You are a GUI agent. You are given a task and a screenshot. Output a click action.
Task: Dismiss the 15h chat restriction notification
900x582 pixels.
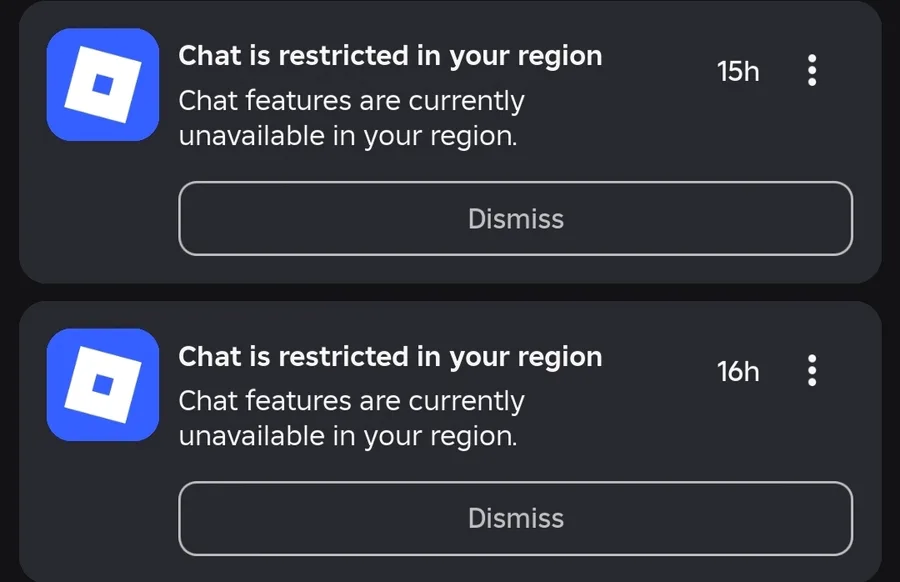click(x=515, y=219)
